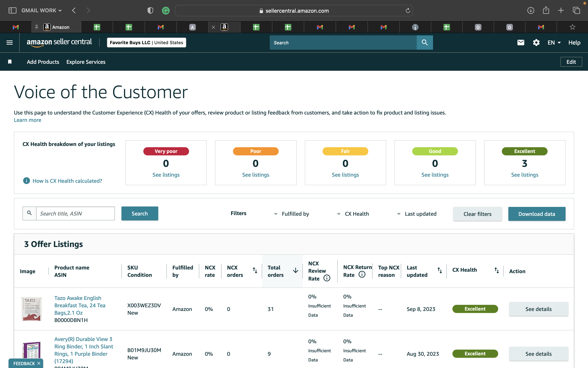Click info icon beside CX Health calculated
Viewport: 588px width, 368px height.
coord(26,181)
